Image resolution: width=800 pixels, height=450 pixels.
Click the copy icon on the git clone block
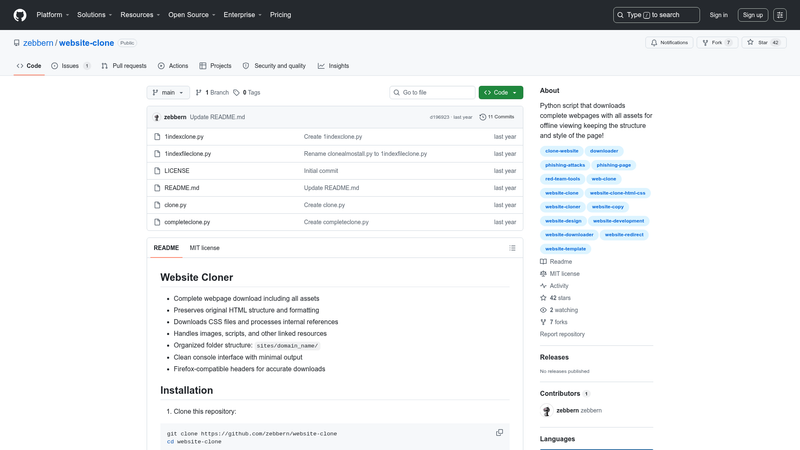coord(499,433)
